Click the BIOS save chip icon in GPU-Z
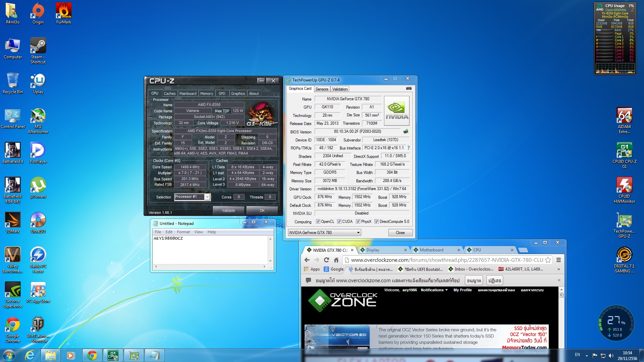This screenshot has height=362, width=644. tap(406, 131)
